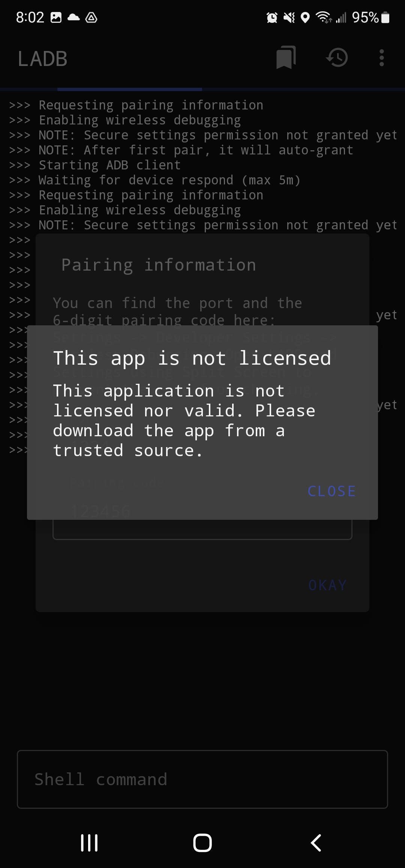Image resolution: width=405 pixels, height=868 pixels.
Task: Tap OKAY in the Pairing information dialog
Action: (327, 585)
